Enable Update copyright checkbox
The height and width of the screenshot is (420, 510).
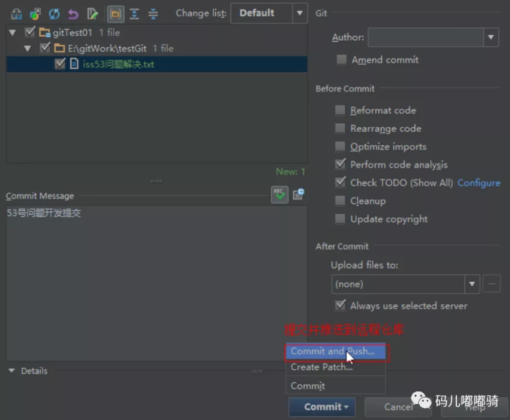(340, 219)
